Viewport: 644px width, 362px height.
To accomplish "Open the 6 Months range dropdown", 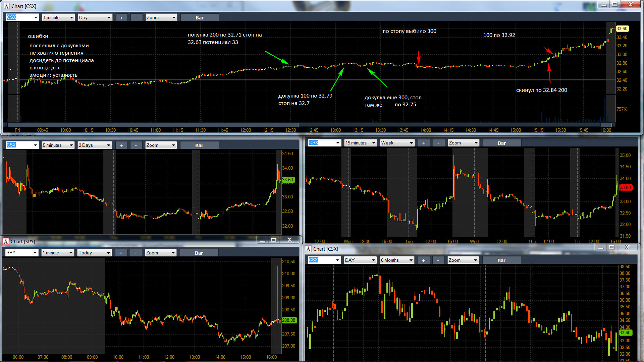I will [397, 260].
